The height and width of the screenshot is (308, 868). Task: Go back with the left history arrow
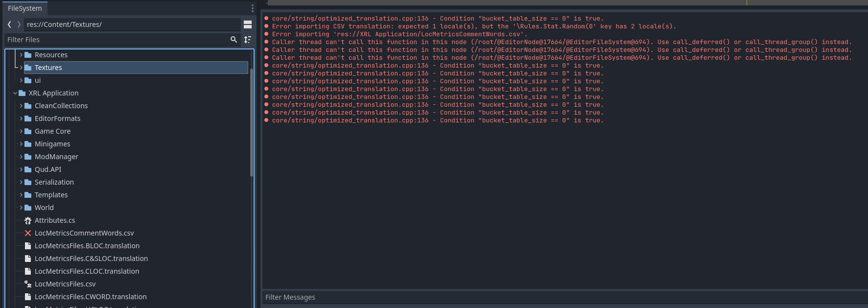coord(9,24)
